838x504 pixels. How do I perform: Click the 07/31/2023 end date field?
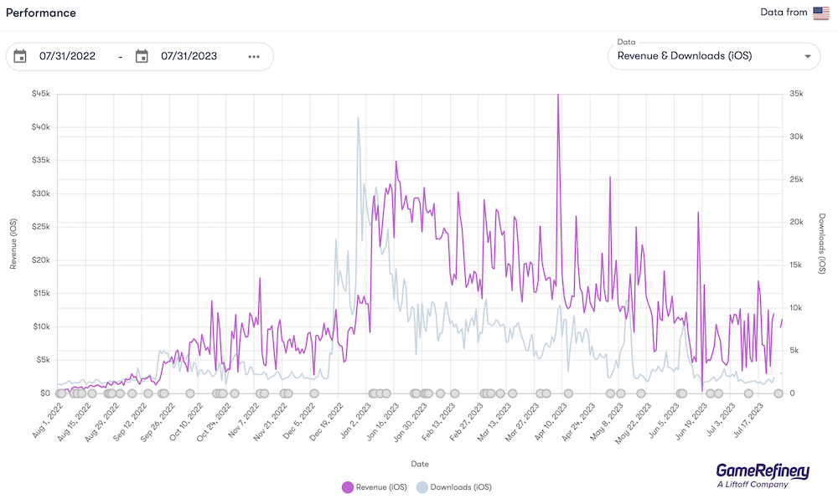point(189,56)
